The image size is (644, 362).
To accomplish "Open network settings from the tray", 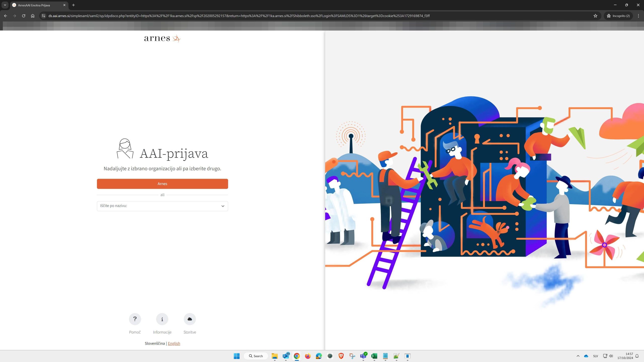I will coord(605,356).
